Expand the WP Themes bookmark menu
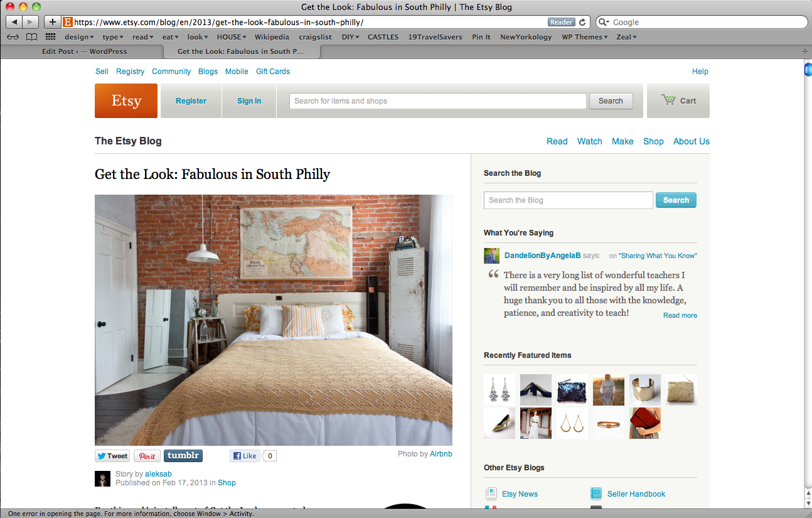This screenshot has width=812, height=518. 584,37
